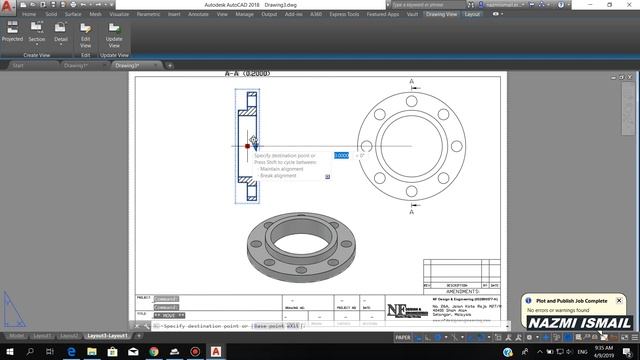Click the Edit View tool
The width and height of the screenshot is (640, 360).
pyautogui.click(x=85, y=35)
